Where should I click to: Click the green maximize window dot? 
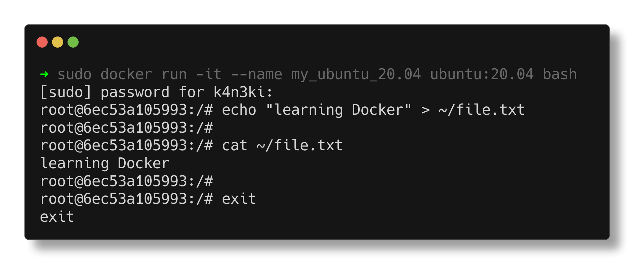pos(73,42)
